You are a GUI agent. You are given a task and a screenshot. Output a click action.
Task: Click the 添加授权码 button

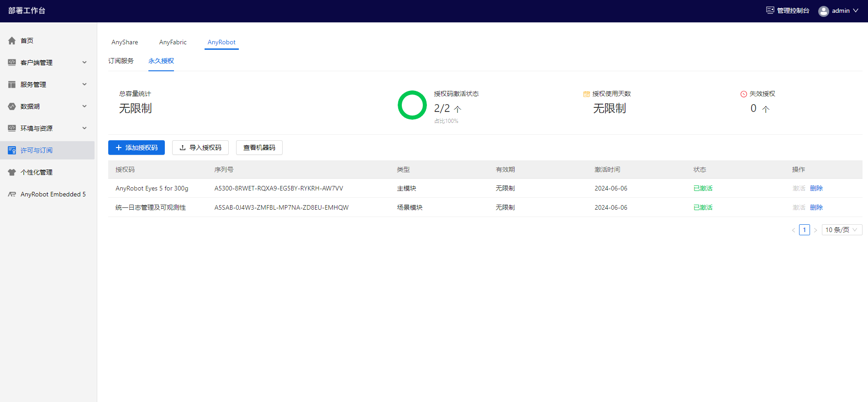pos(137,148)
